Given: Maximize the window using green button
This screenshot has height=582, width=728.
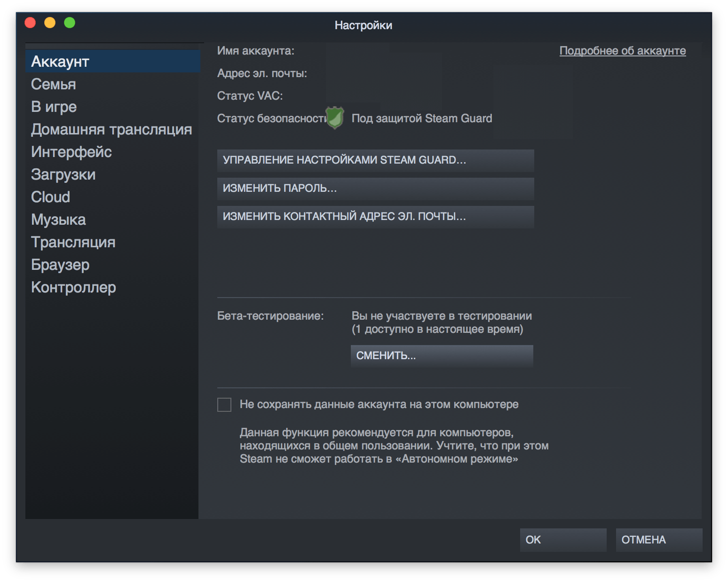Looking at the screenshot, I should 70,23.
